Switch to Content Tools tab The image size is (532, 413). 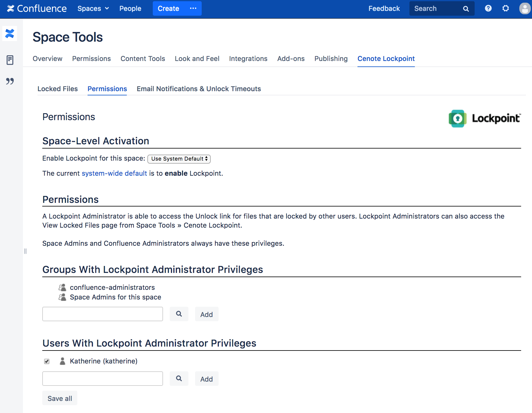click(143, 59)
